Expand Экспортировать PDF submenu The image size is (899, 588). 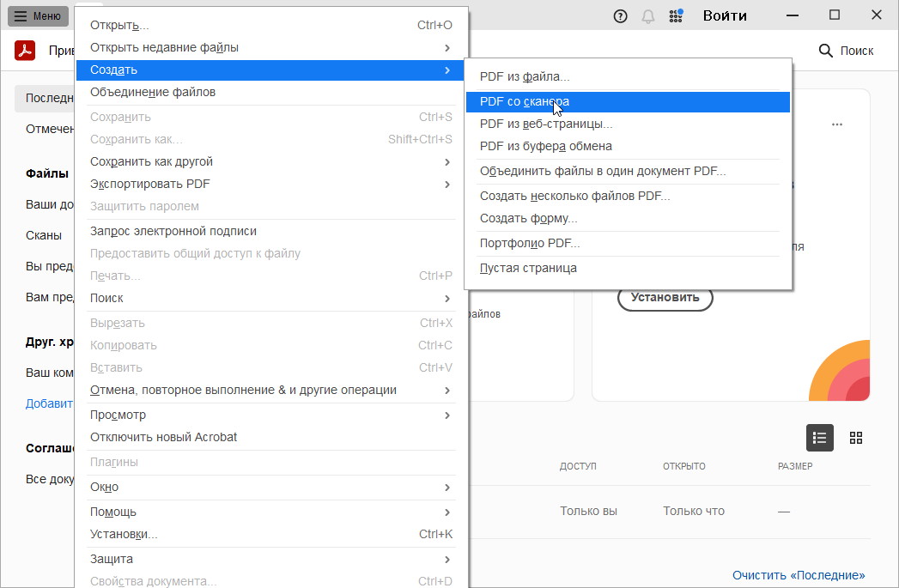[x=271, y=185]
